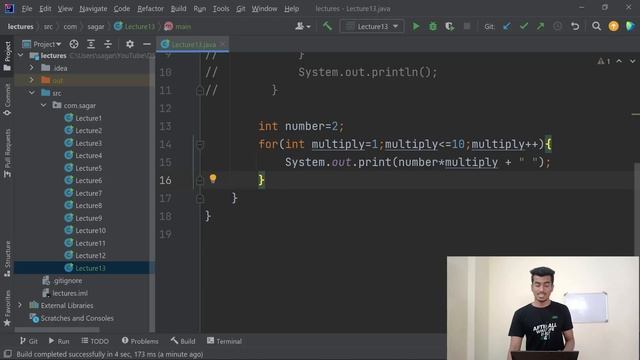Click the orange IDE update icon
The image size is (640, 360).
pyautogui.click(x=613, y=27)
